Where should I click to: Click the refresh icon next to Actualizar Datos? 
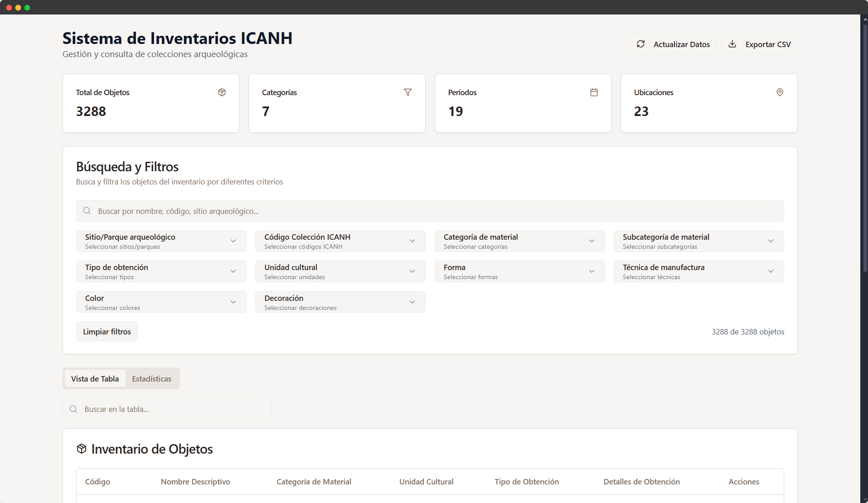tap(641, 44)
